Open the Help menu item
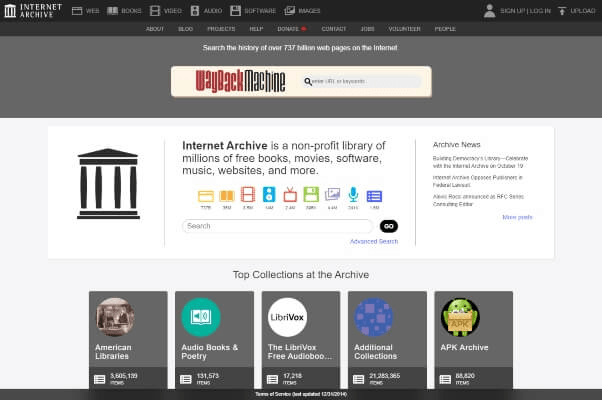 (x=256, y=29)
